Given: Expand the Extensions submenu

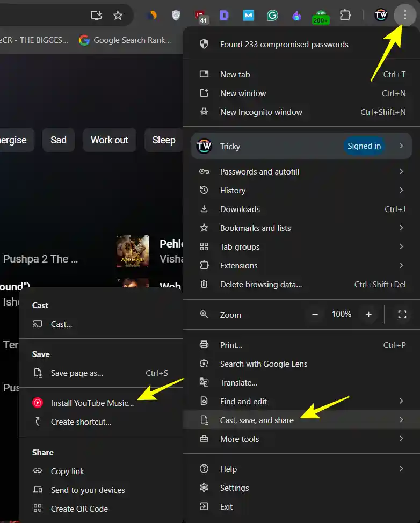Looking at the screenshot, I should (x=301, y=265).
